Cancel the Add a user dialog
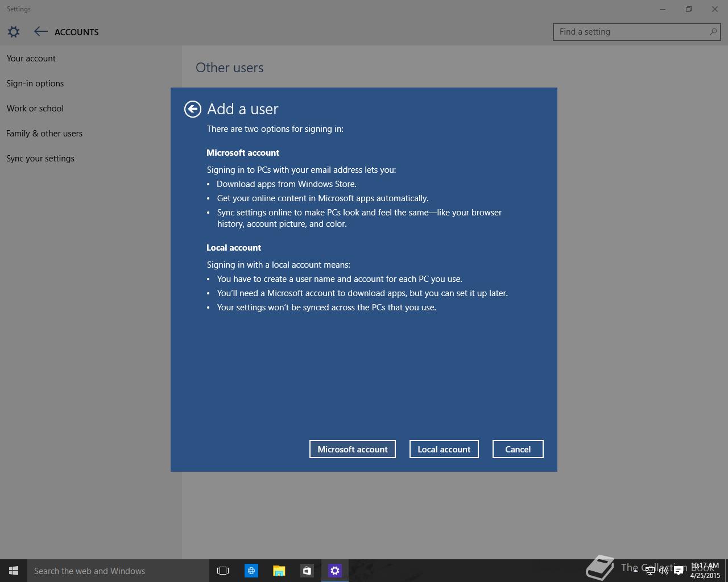Image resolution: width=728 pixels, height=582 pixels. coord(518,449)
